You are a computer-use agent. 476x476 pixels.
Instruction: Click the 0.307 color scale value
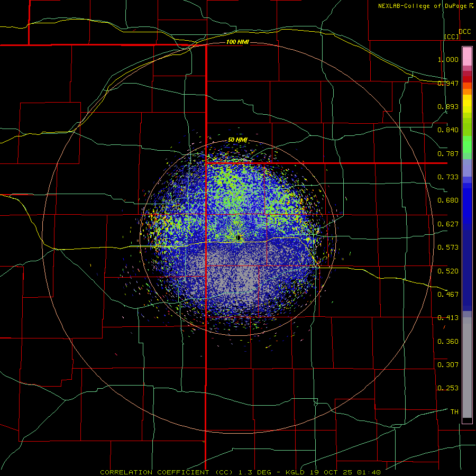click(448, 365)
